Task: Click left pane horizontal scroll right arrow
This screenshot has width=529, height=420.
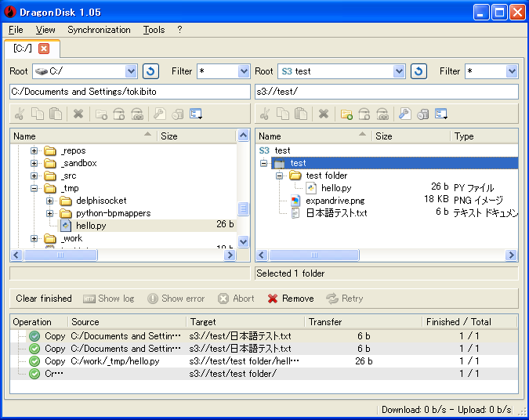Action: (230, 255)
